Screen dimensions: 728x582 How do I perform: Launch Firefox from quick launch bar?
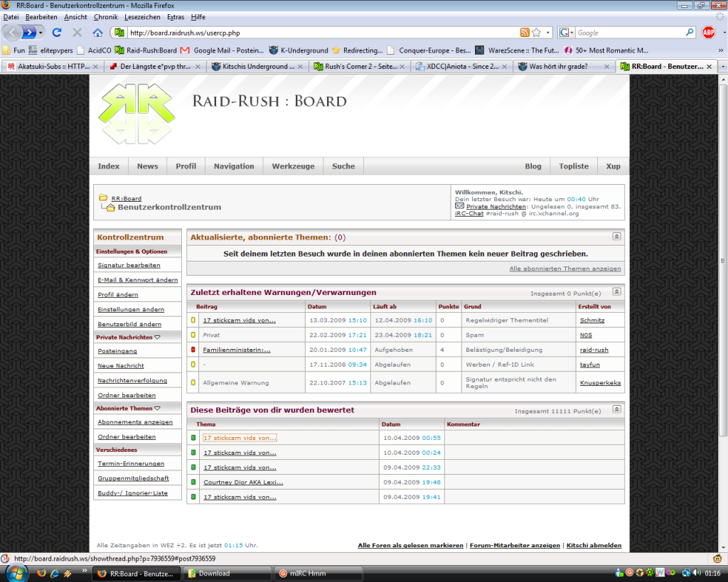coord(41,573)
